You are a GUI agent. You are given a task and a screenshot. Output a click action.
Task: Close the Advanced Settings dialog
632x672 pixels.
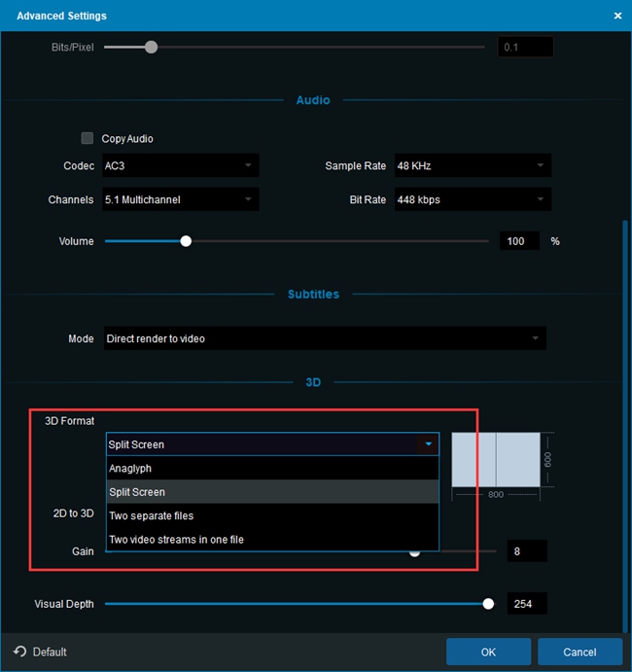tap(617, 16)
